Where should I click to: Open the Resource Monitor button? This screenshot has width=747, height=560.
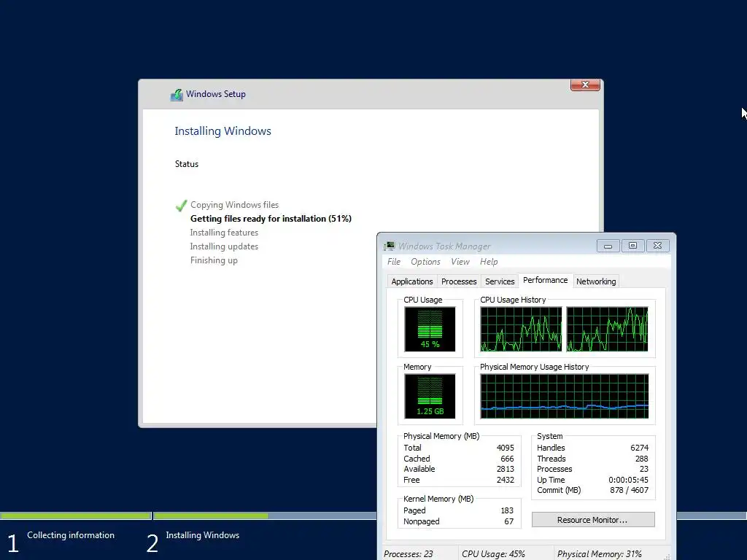coord(593,520)
